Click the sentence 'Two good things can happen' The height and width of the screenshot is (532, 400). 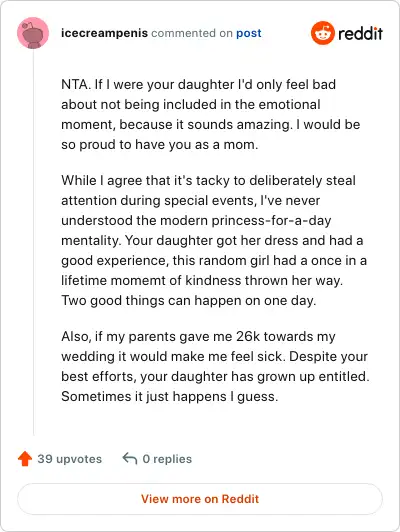(189, 301)
